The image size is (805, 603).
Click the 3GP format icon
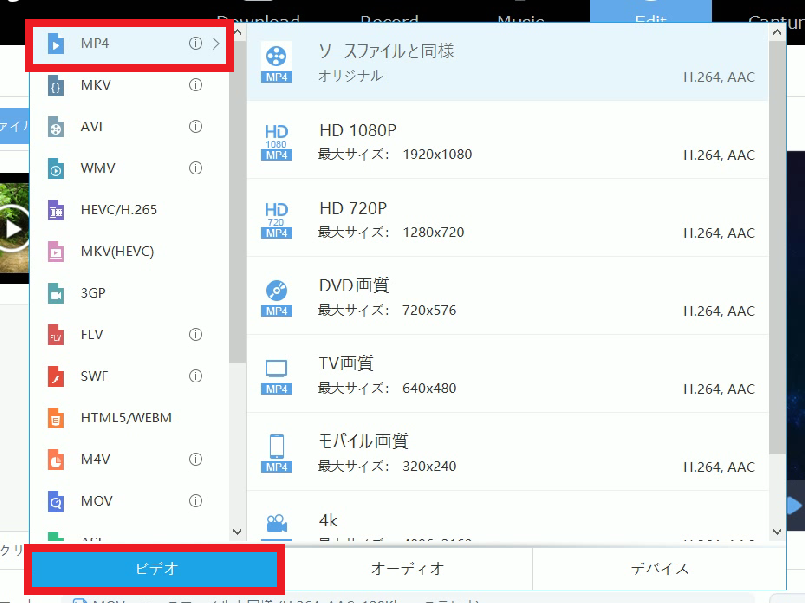point(56,293)
